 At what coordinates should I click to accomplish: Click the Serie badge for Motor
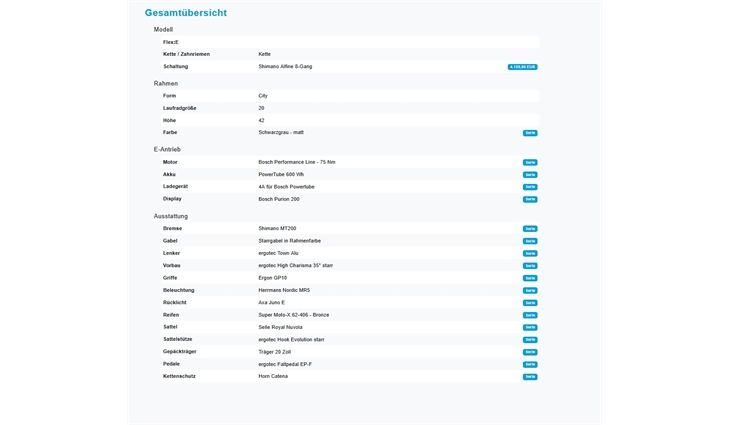(x=530, y=162)
